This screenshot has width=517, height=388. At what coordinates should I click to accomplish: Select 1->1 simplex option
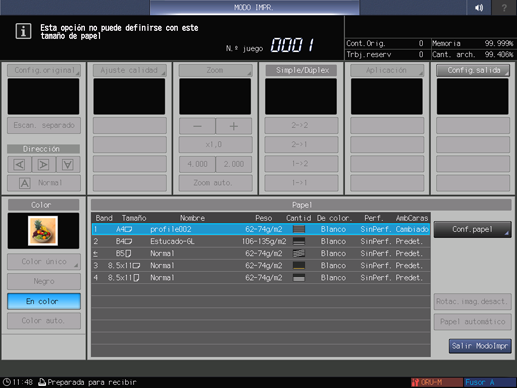pos(301,183)
